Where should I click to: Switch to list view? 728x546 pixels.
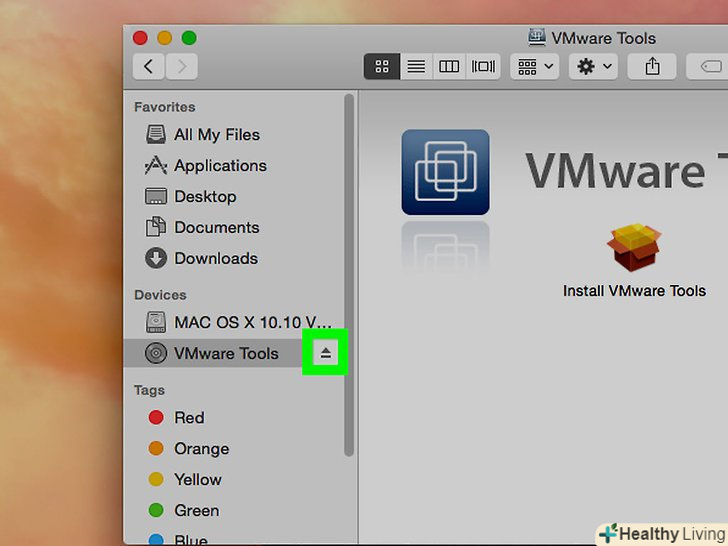point(416,66)
